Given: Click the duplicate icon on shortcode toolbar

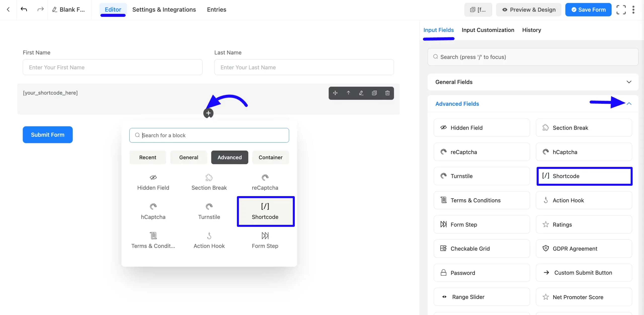Looking at the screenshot, I should [374, 93].
